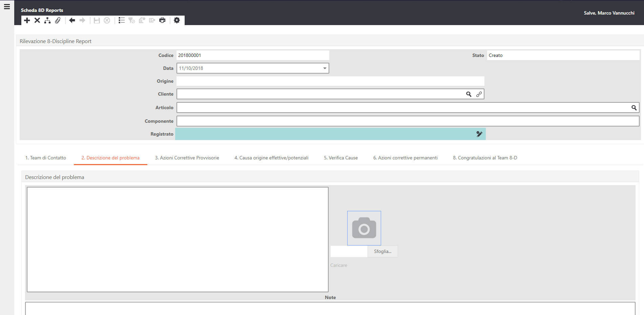Go back with the left arrow icon
Viewport: 644px width, 315px height.
click(x=72, y=20)
